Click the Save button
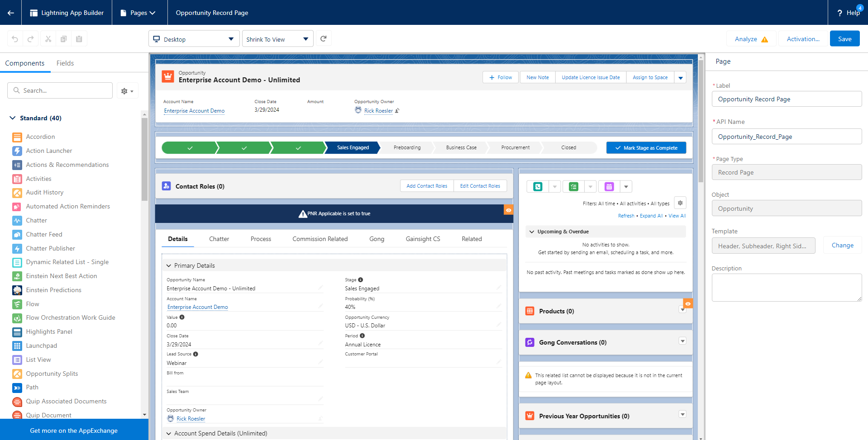This screenshot has height=440, width=868. 844,39
